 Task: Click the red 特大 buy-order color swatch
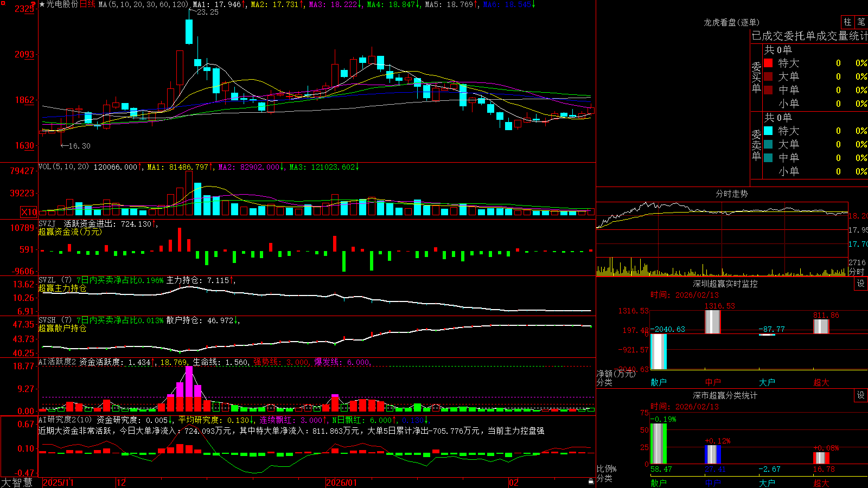tap(768, 63)
